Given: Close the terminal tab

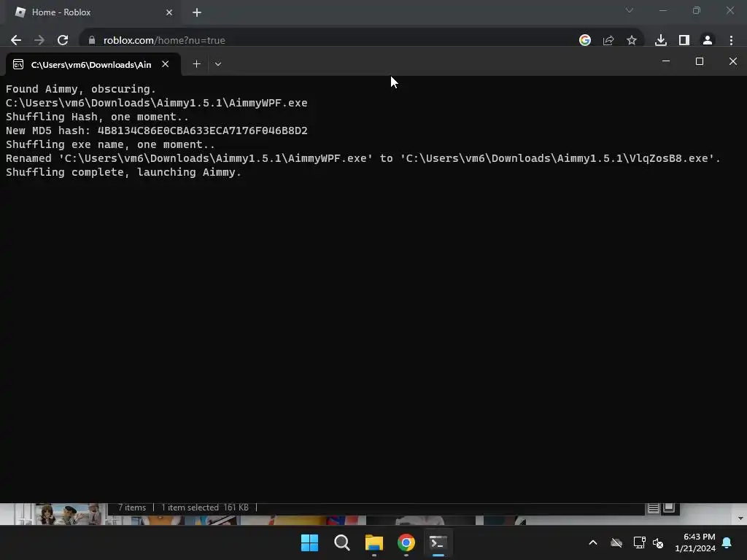Looking at the screenshot, I should click(166, 64).
